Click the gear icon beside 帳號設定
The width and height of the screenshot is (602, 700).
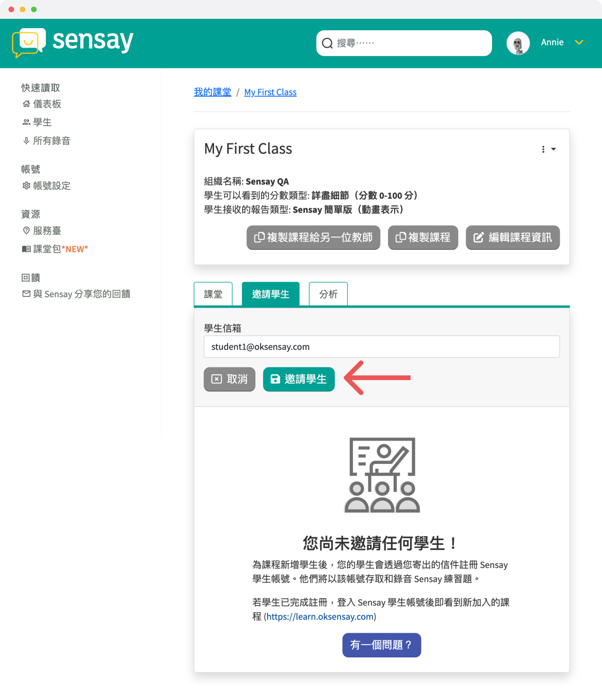[x=26, y=186]
